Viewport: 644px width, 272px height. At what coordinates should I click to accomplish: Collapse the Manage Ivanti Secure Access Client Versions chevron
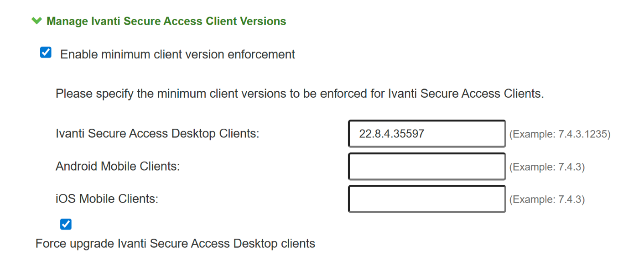[x=36, y=21]
